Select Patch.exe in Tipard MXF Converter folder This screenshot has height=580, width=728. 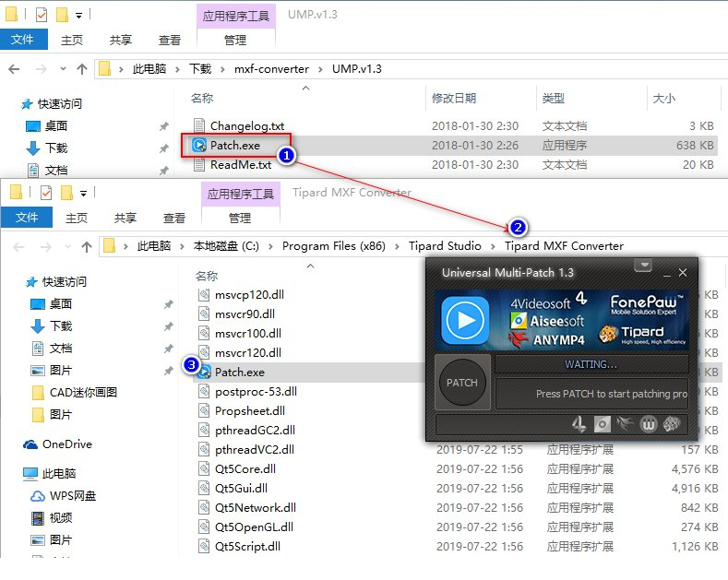point(240,373)
